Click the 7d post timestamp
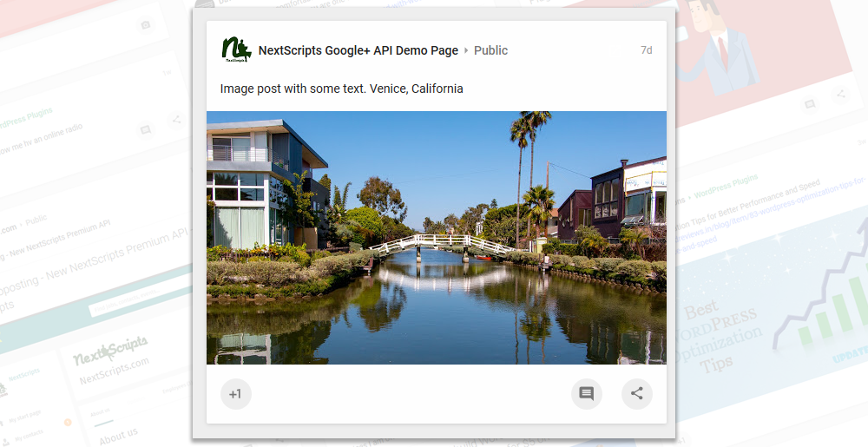868x447 pixels. (646, 50)
